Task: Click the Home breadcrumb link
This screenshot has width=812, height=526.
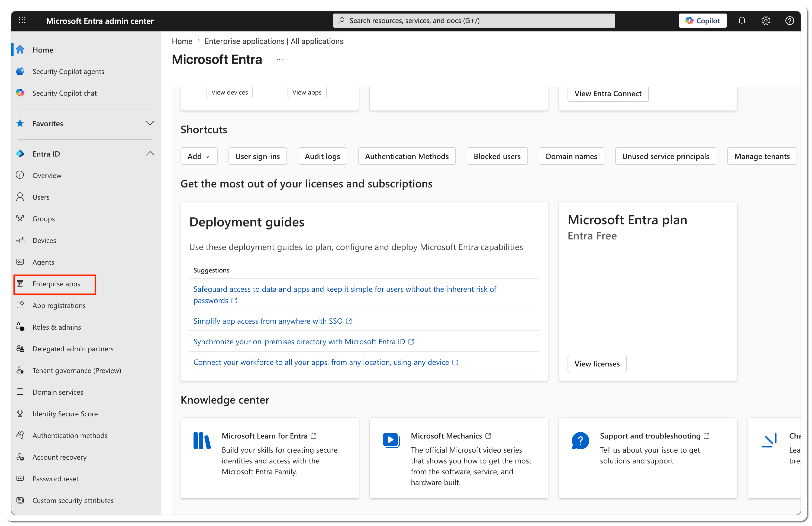Action: (x=182, y=41)
